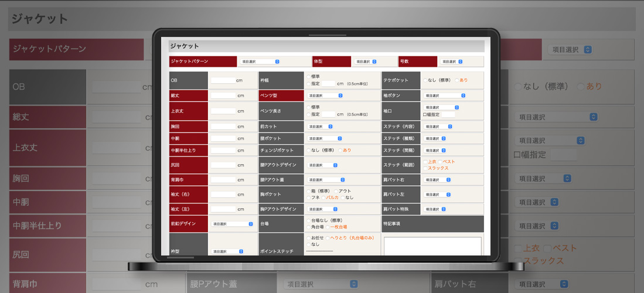Screen dimensions: 644x293
Task: Choose あり for テケポケット on the laptop
Action: (x=456, y=80)
